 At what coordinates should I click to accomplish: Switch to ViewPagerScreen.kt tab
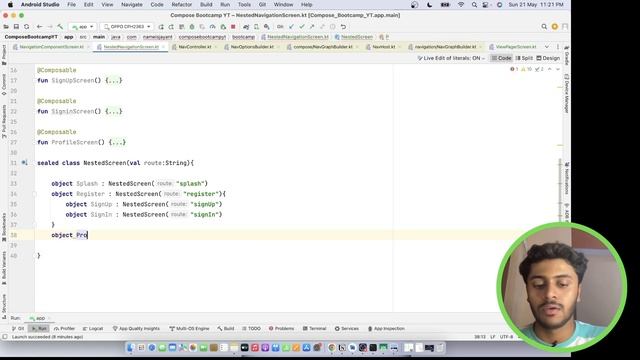point(516,47)
